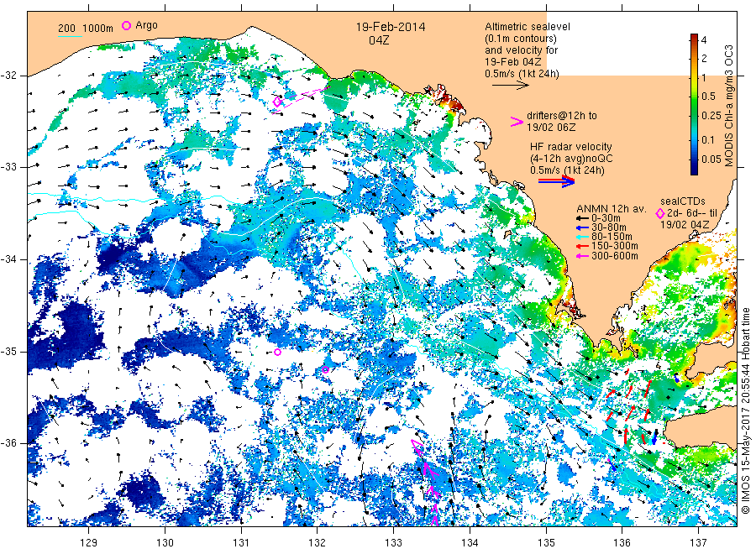Click the Argo float circle near 132.1E, 35.2S
The height and width of the screenshot is (554, 756).
pyautogui.click(x=325, y=370)
